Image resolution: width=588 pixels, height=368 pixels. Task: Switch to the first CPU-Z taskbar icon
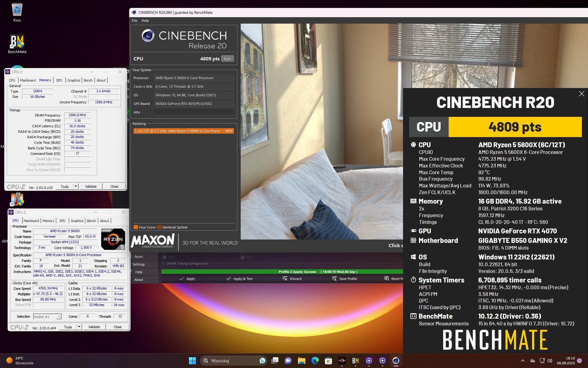[369, 361]
